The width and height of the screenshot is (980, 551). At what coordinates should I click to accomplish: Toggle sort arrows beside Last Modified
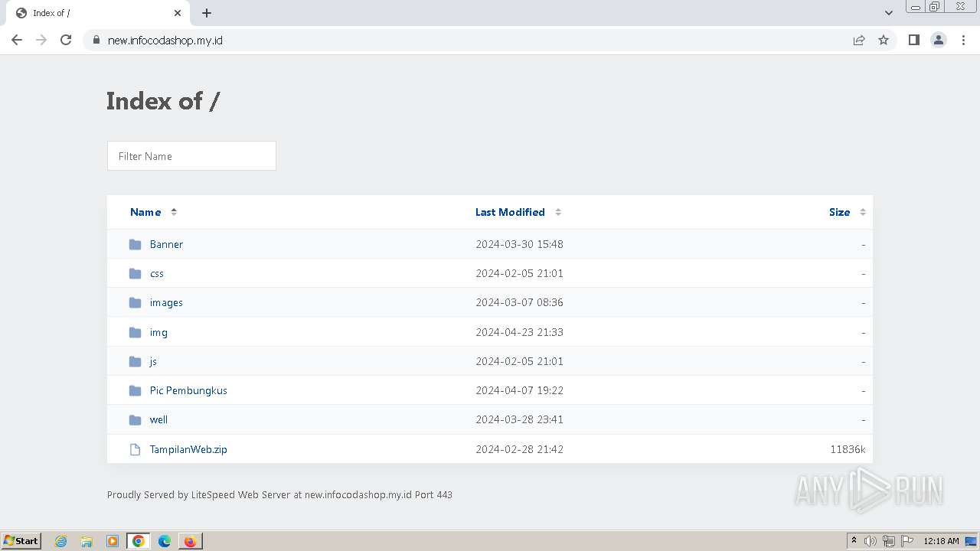tap(558, 212)
